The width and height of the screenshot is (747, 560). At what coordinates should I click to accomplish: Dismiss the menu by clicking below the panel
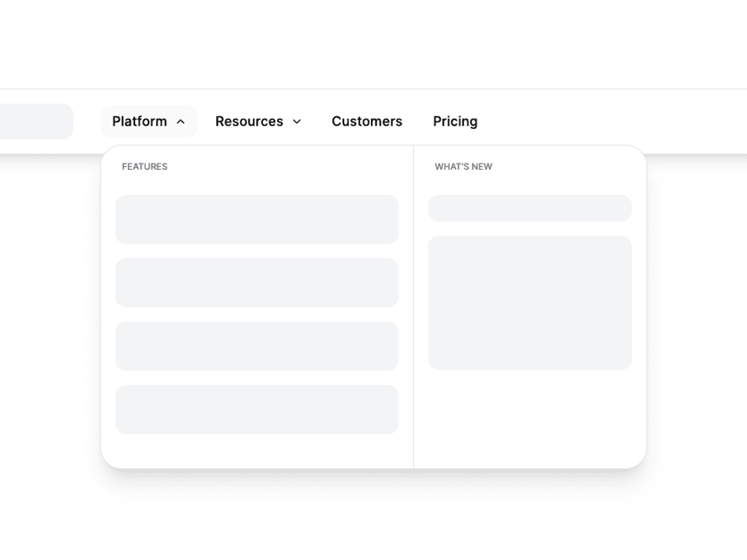374,516
